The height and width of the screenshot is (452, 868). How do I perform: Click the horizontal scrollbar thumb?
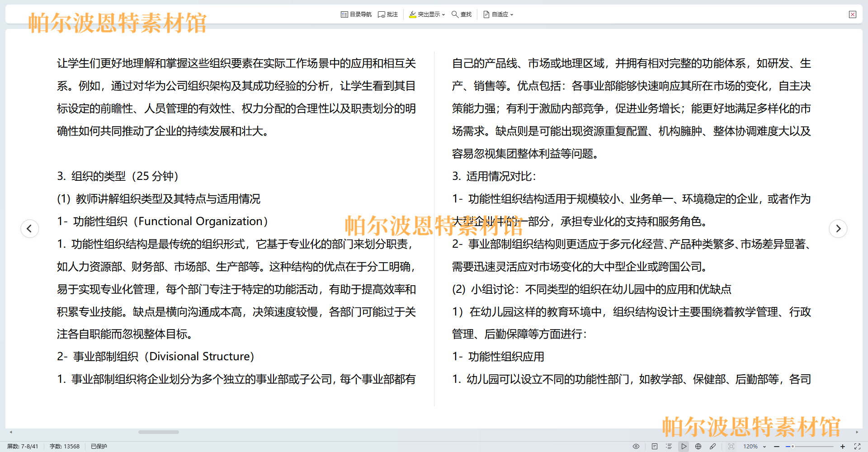point(159,432)
